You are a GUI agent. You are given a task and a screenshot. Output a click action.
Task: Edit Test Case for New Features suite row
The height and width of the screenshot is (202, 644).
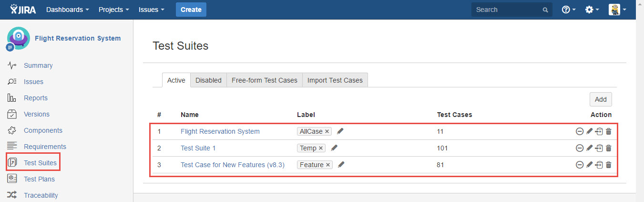click(x=590, y=165)
